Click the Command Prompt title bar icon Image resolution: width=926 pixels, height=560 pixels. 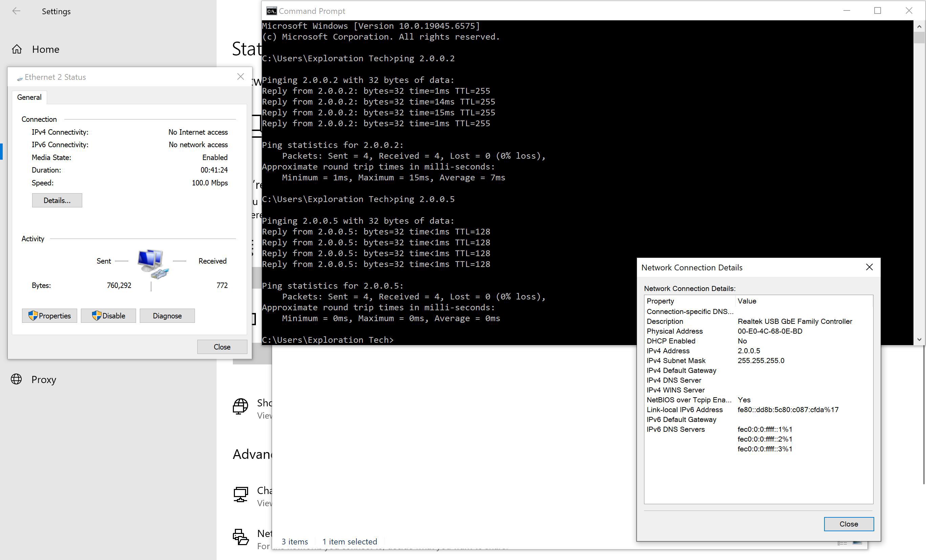[x=271, y=11]
